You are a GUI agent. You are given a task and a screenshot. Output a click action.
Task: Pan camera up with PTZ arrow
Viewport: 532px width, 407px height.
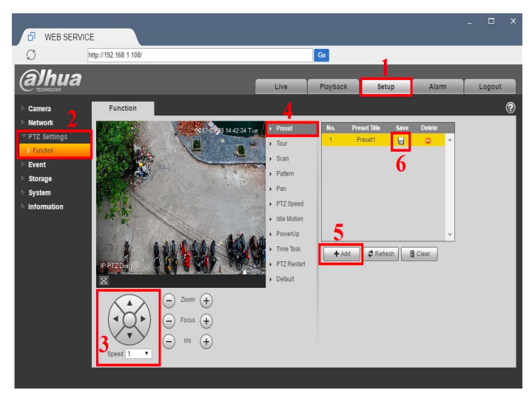coord(129,303)
